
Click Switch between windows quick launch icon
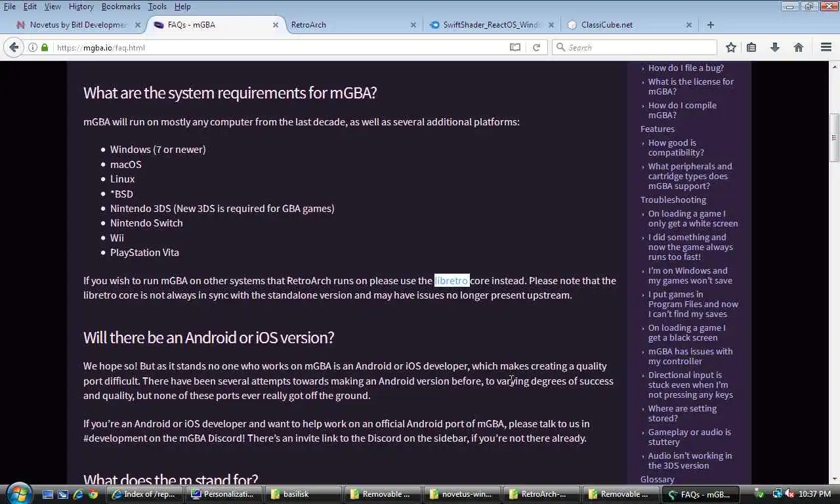[x=63, y=494]
